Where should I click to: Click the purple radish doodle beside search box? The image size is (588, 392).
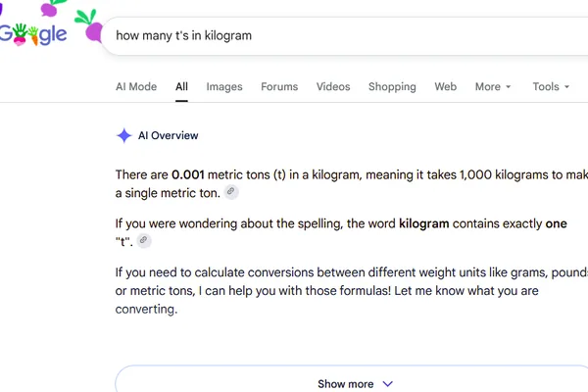click(x=90, y=25)
